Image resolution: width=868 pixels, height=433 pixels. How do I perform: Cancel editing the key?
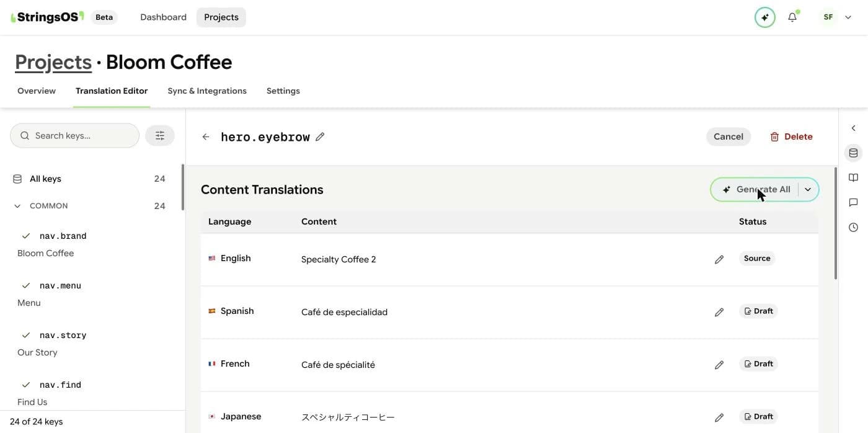click(728, 137)
